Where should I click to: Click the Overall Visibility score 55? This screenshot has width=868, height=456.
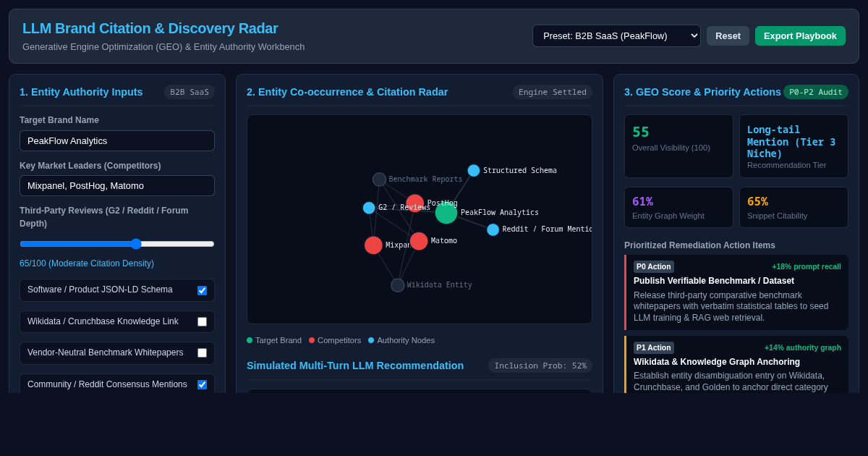coord(641,132)
